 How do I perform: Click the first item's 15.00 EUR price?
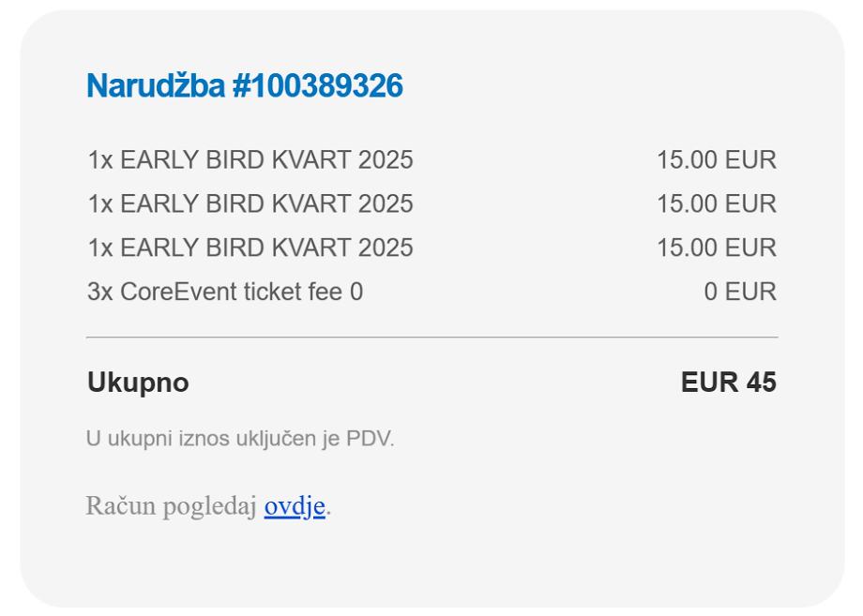[716, 160]
